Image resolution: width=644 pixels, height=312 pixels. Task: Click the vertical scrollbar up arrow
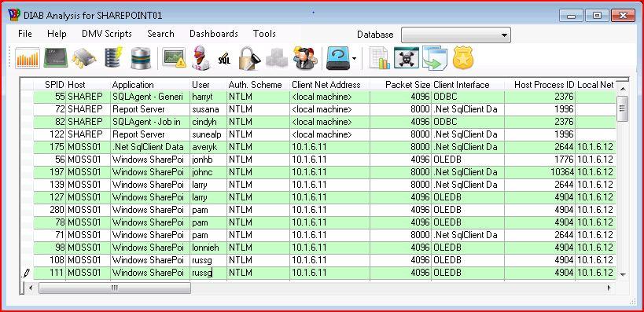click(622, 89)
